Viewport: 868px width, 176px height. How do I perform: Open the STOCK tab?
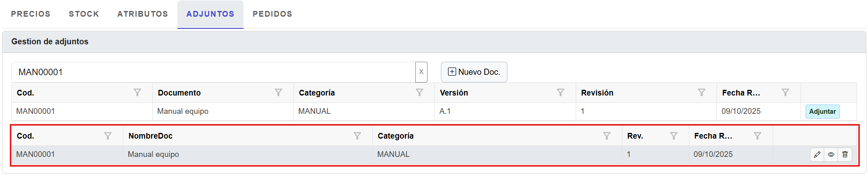pyautogui.click(x=84, y=14)
